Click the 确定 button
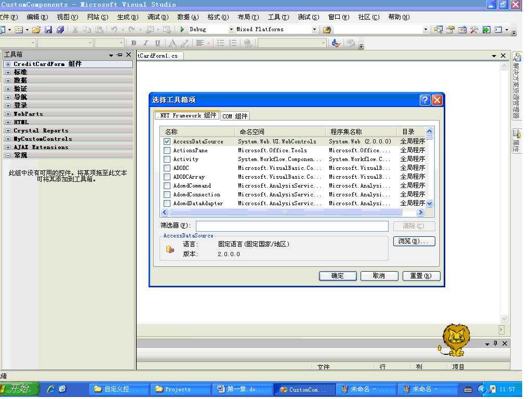This screenshot has height=399, width=532. [x=338, y=276]
